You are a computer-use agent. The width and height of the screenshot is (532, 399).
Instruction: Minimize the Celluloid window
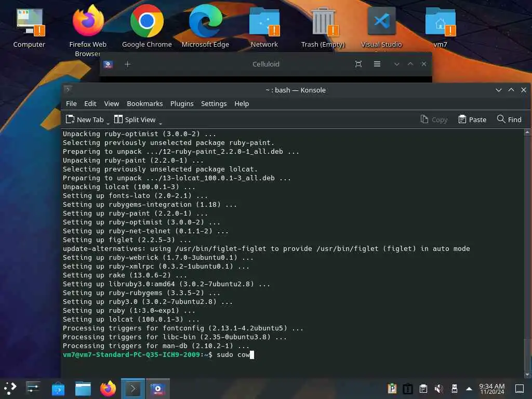396,64
